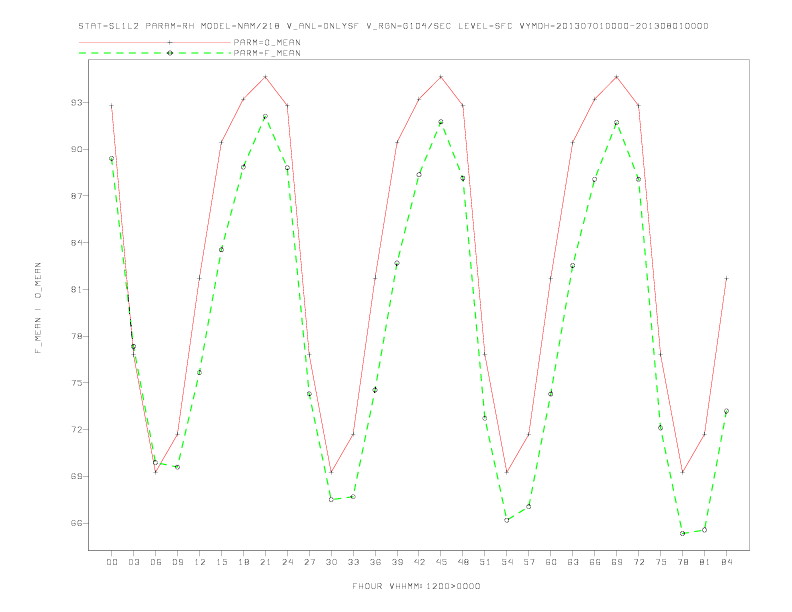Click x-axis tick label 42

pos(419,562)
